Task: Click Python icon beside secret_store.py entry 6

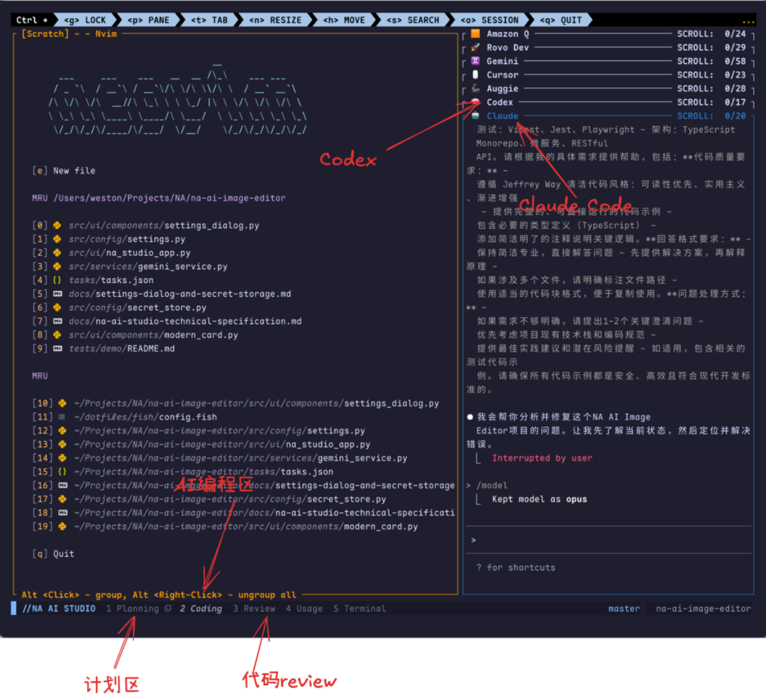Action: [57, 307]
